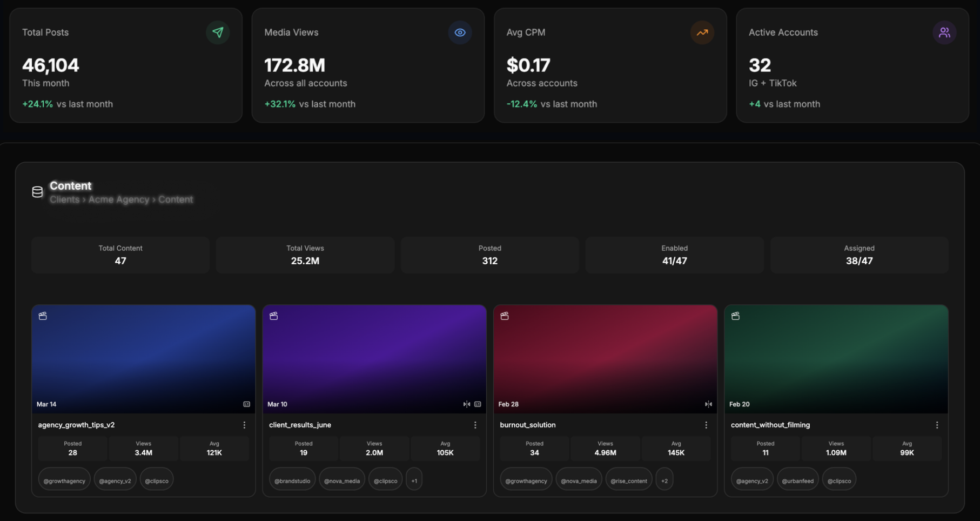Click clapperboard icon on burnout_solution thumbnail
This screenshot has width=980, height=521.
tap(505, 316)
